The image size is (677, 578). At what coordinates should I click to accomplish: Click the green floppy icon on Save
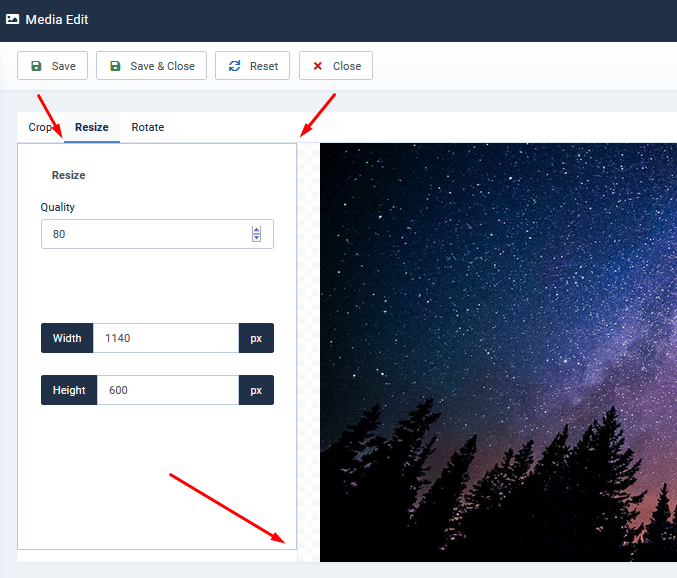[x=36, y=66]
